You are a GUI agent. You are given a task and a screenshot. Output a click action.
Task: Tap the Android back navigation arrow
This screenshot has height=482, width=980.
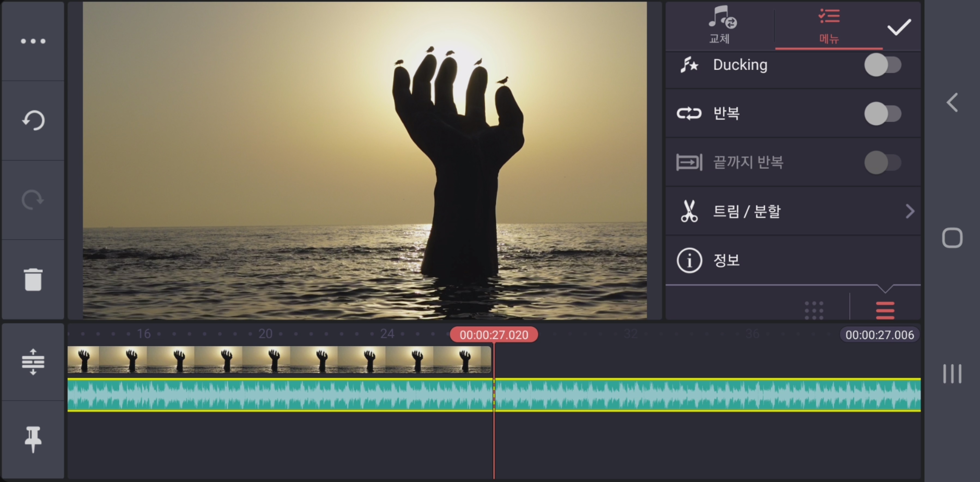pyautogui.click(x=952, y=103)
